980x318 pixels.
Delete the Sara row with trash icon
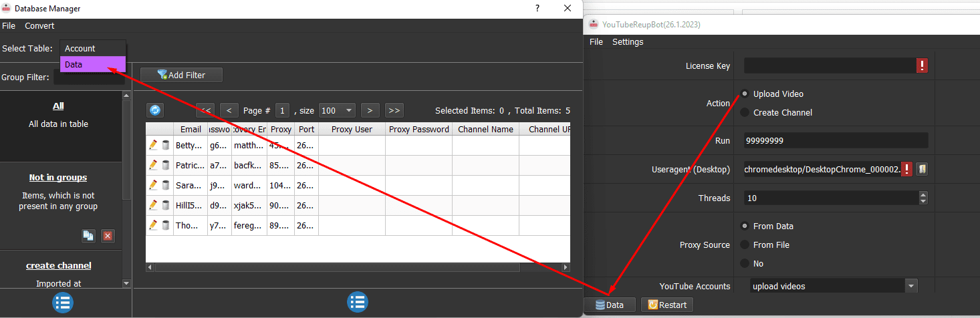coord(165,185)
